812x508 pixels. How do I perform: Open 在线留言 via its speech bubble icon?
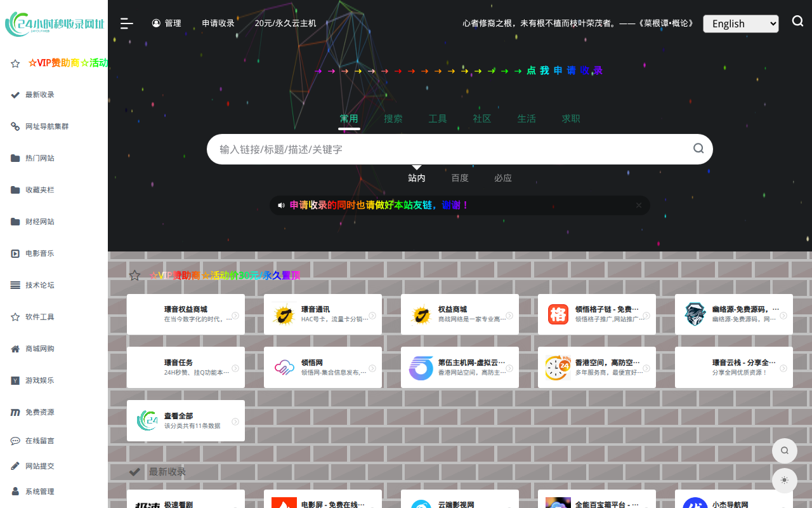15,441
